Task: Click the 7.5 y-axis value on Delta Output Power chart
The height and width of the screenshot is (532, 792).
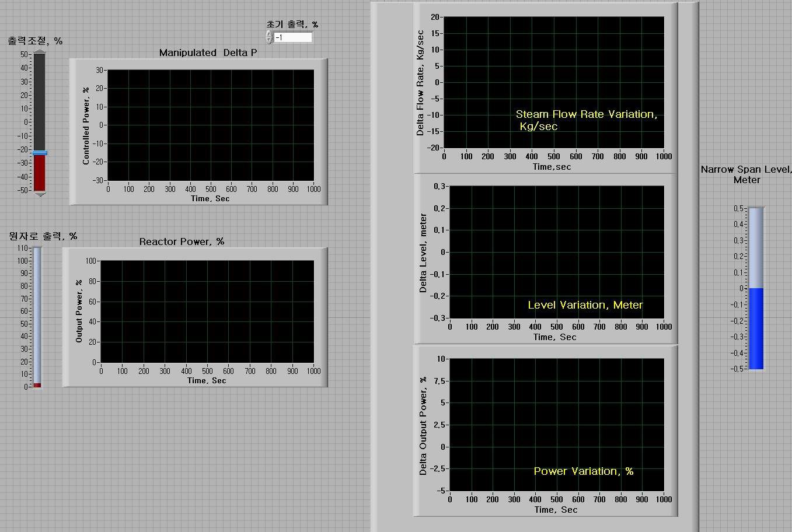Action: 439,381
